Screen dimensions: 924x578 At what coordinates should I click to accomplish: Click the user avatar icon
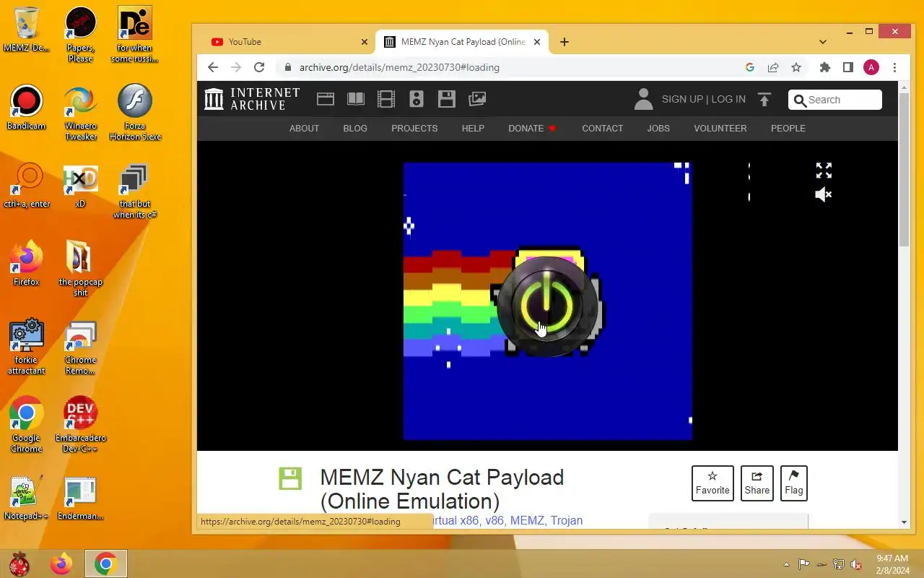(643, 99)
